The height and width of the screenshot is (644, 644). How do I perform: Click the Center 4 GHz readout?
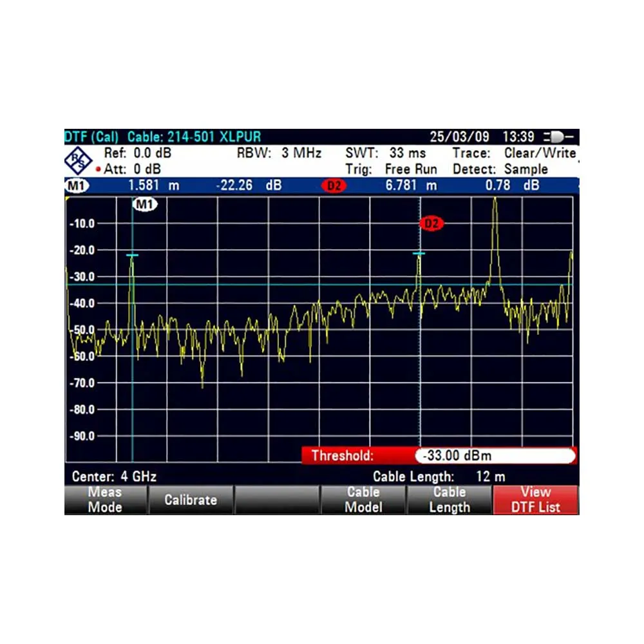[x=114, y=477]
